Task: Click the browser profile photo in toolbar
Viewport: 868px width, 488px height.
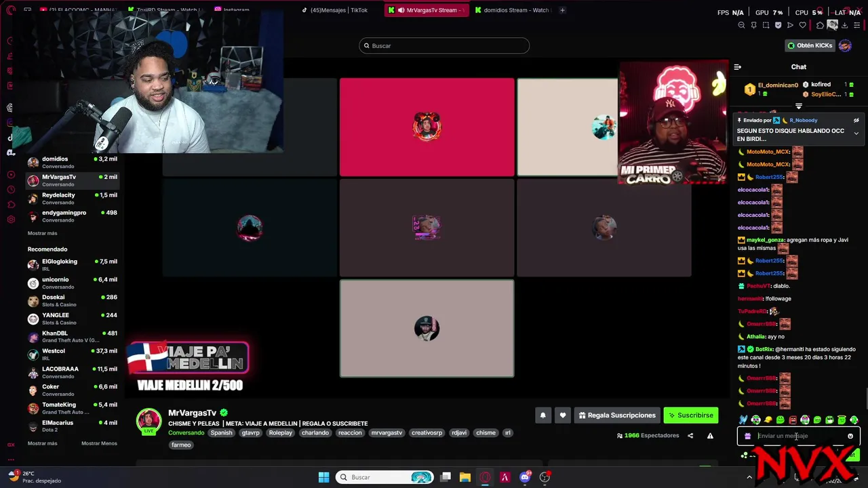Action: pyautogui.click(x=832, y=25)
